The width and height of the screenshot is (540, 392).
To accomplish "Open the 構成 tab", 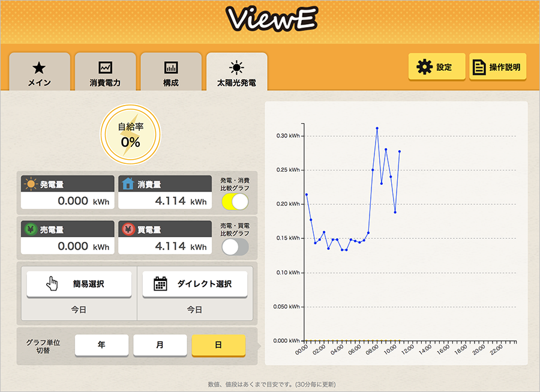I will coord(171,71).
